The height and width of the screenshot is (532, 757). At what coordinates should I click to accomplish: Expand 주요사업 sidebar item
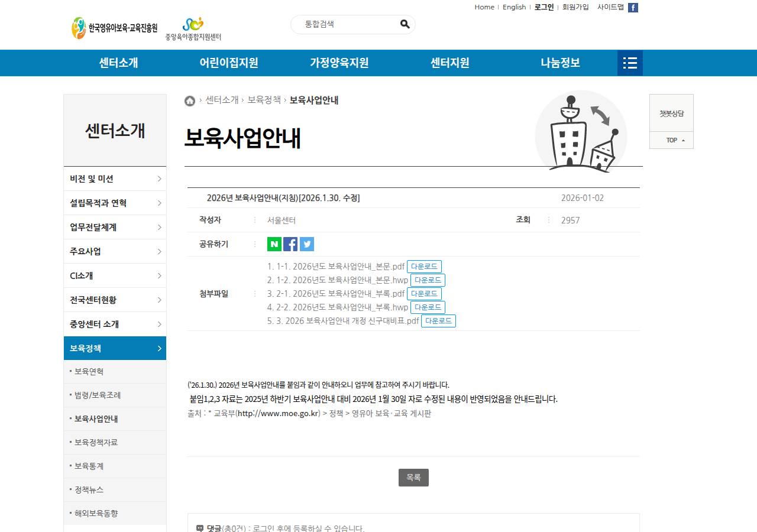click(x=115, y=251)
